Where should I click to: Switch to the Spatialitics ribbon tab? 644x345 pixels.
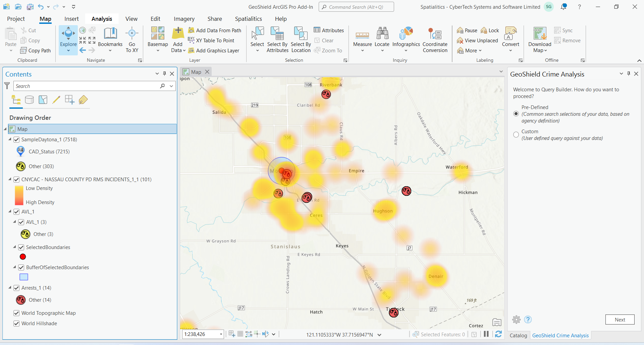(248, 19)
